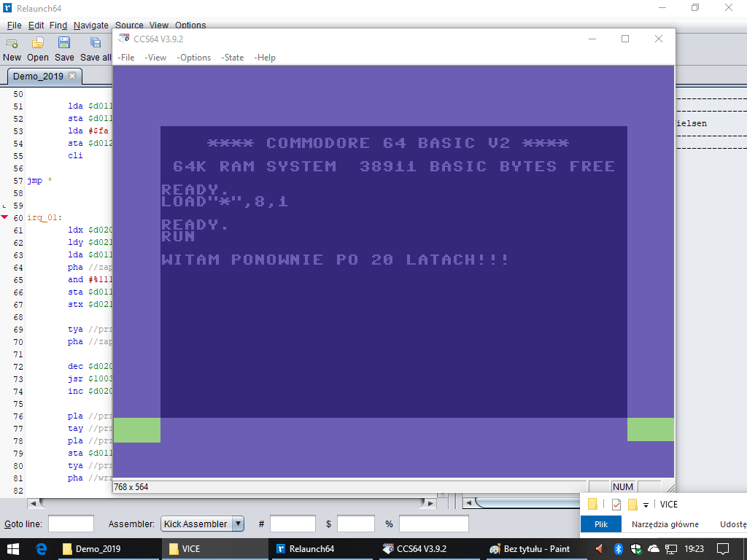Minimize the CCS64 V3.9.2 window
This screenshot has width=747, height=560.
click(592, 39)
